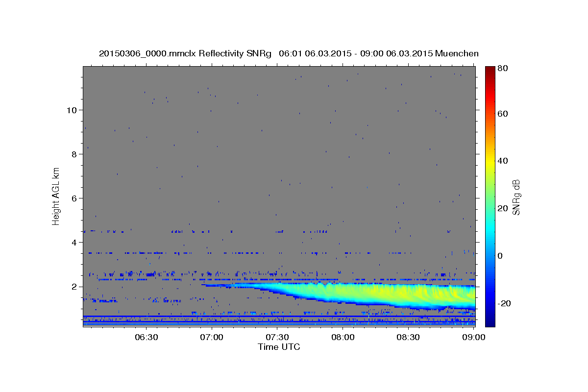Pick the dark blue bottom of colorbar

(x=490, y=322)
